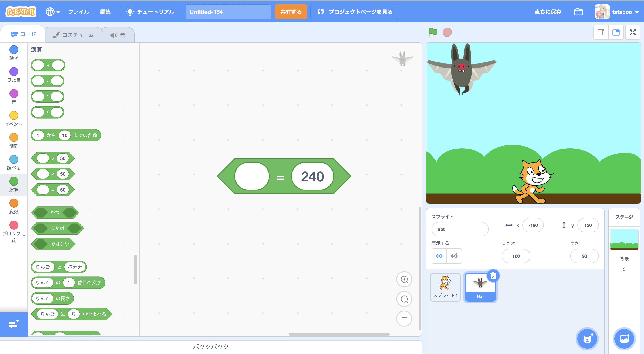Screen dimensions: 644x354
Task: Delete the Bat sprite with trash icon
Action: click(x=493, y=276)
